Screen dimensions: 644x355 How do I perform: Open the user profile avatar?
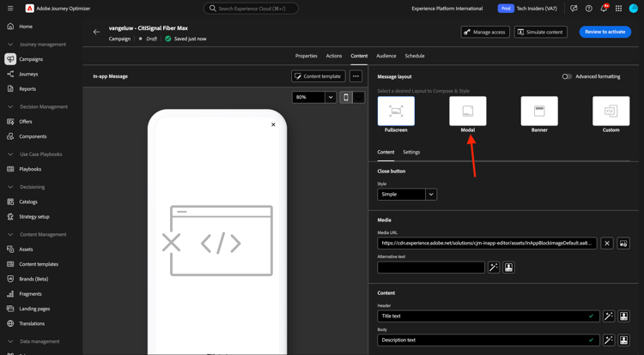(x=634, y=9)
